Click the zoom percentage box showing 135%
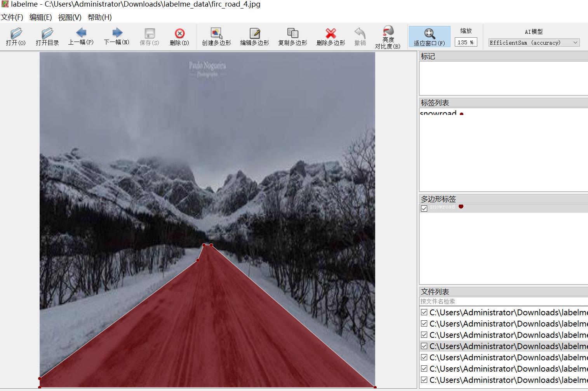588x391 pixels. pos(466,42)
